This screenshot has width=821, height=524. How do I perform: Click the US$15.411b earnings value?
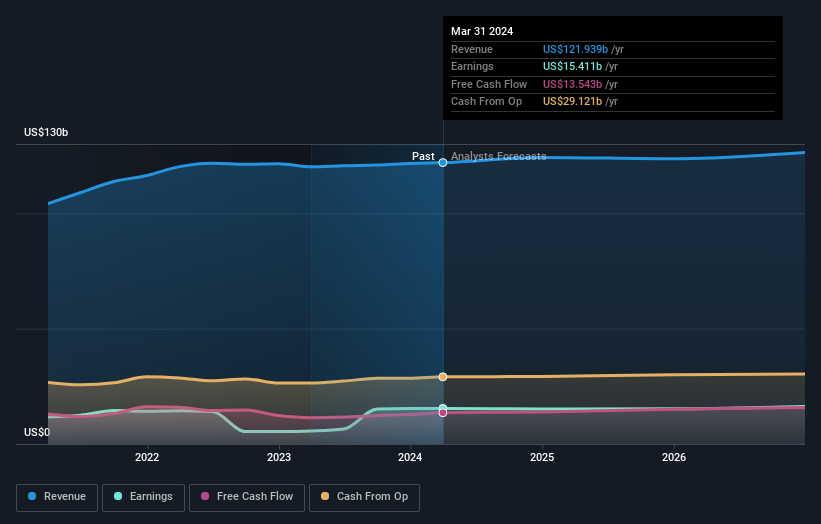coord(572,66)
